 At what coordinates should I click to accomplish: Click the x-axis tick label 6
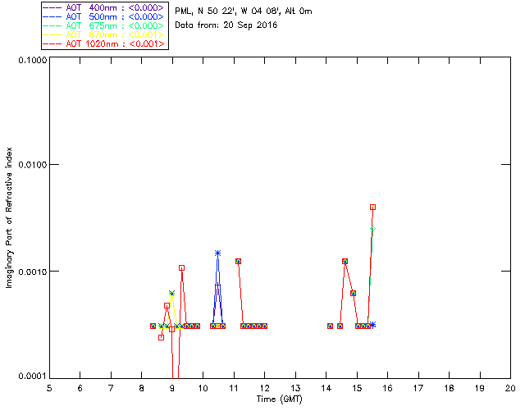[80, 388]
